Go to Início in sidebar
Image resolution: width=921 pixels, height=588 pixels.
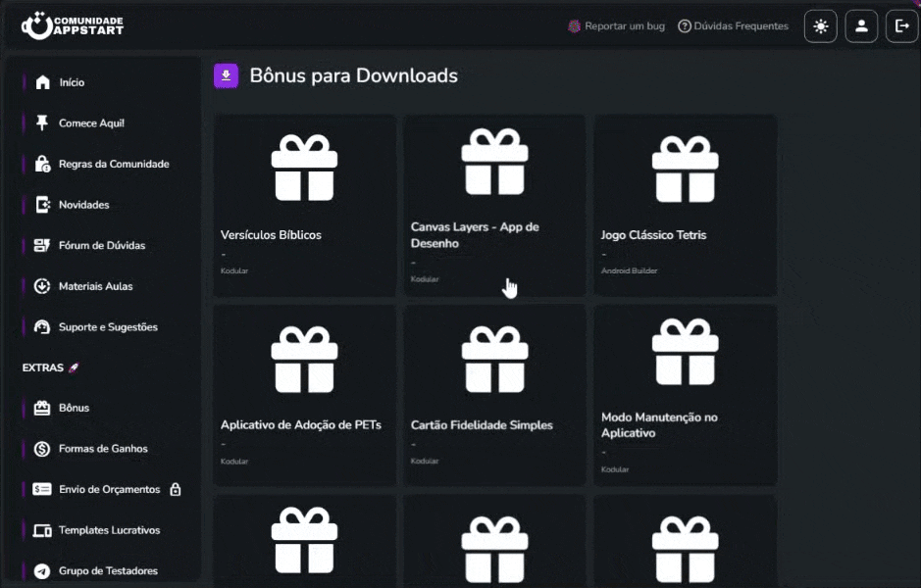[x=72, y=82]
